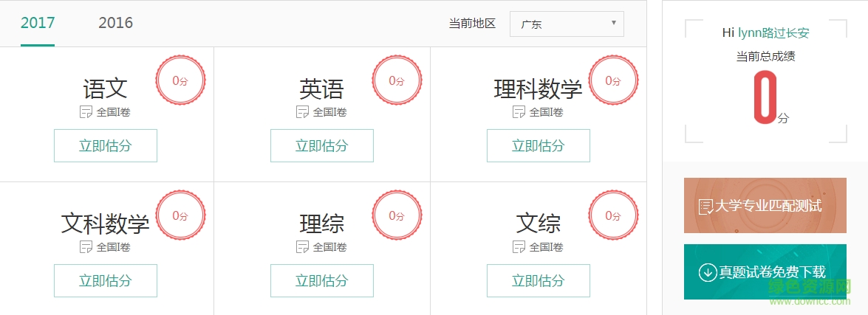Click 立即估分 for 英语

point(322,145)
